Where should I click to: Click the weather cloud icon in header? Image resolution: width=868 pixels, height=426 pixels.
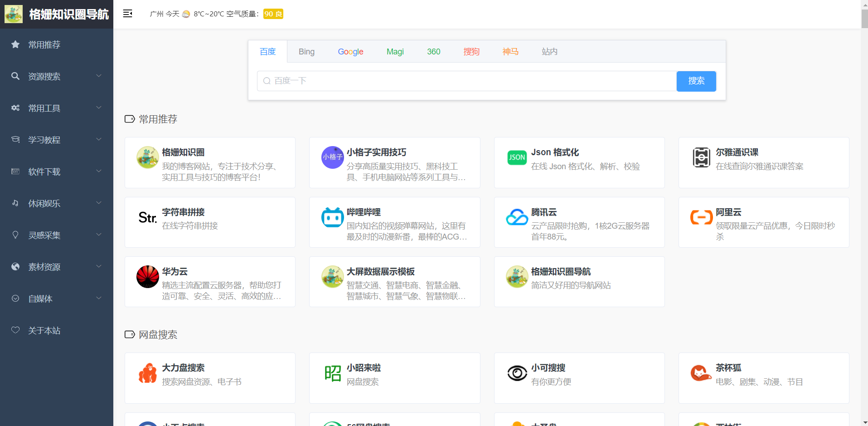point(186,14)
